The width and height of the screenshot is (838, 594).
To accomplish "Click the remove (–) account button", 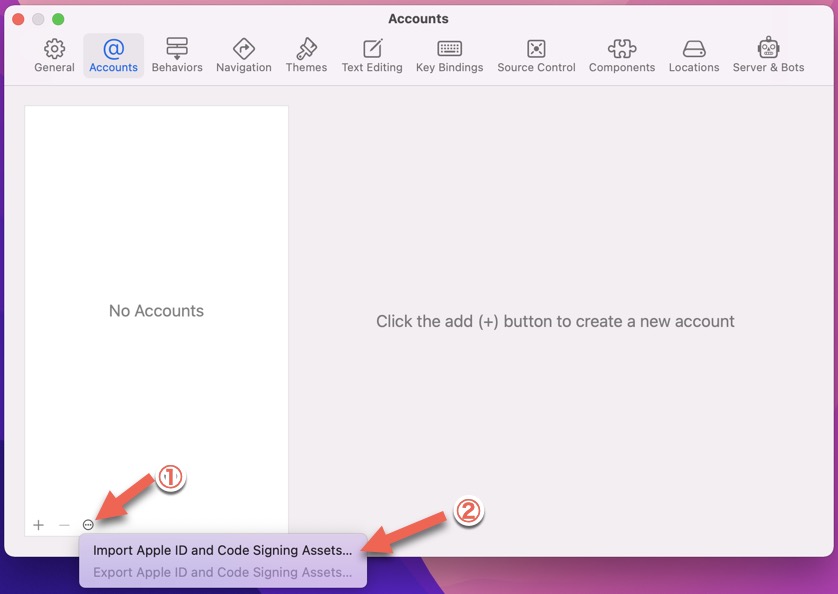I will [x=64, y=525].
